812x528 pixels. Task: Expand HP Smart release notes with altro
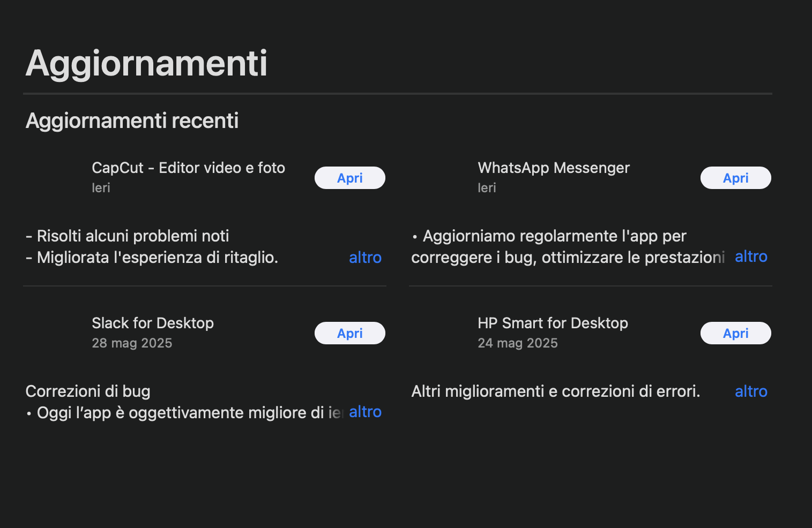[x=750, y=391]
